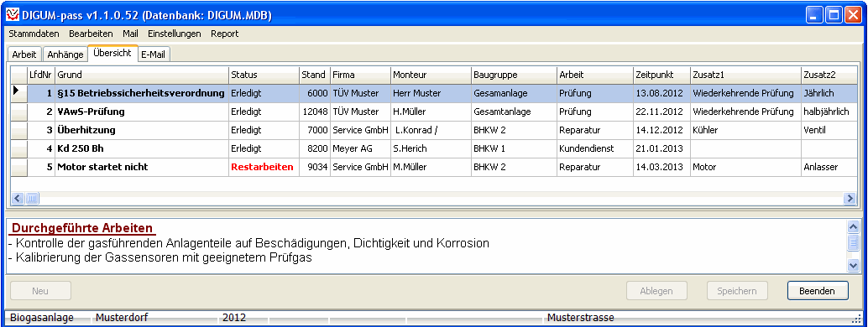Click the text panel scroll up arrow
Viewport: 868px width, 327px height.
tap(853, 226)
